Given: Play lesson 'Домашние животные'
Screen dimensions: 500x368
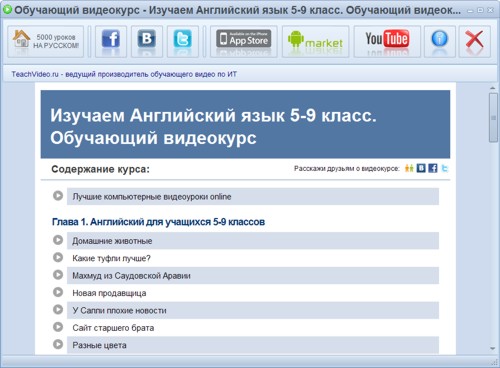Looking at the screenshot, I should [x=58, y=240].
